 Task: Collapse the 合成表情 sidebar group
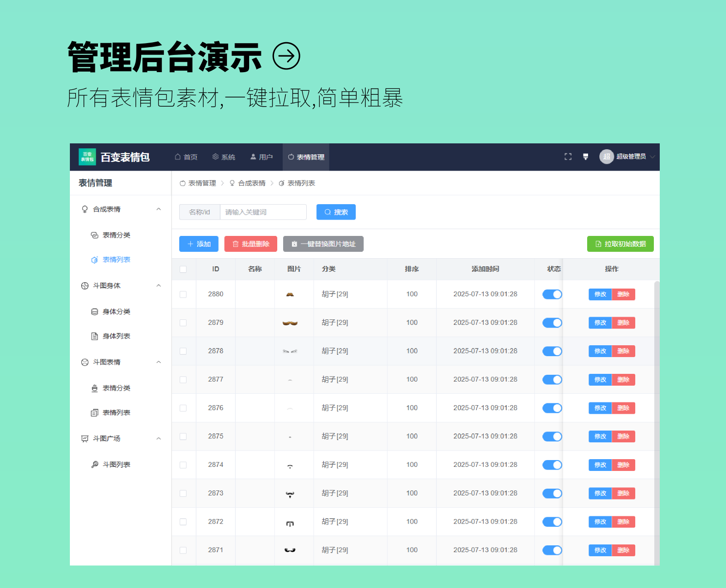coord(158,209)
